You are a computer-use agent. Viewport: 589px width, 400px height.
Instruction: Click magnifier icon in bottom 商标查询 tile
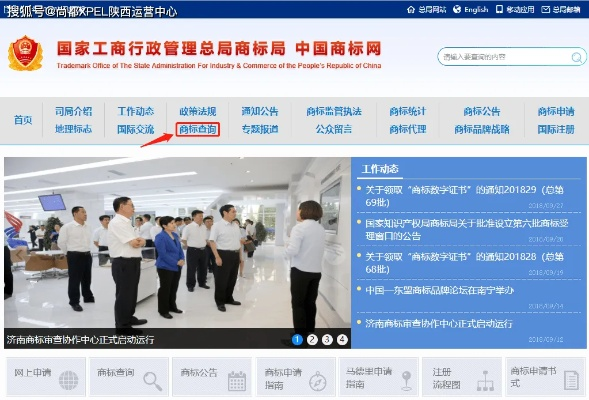coord(153,381)
